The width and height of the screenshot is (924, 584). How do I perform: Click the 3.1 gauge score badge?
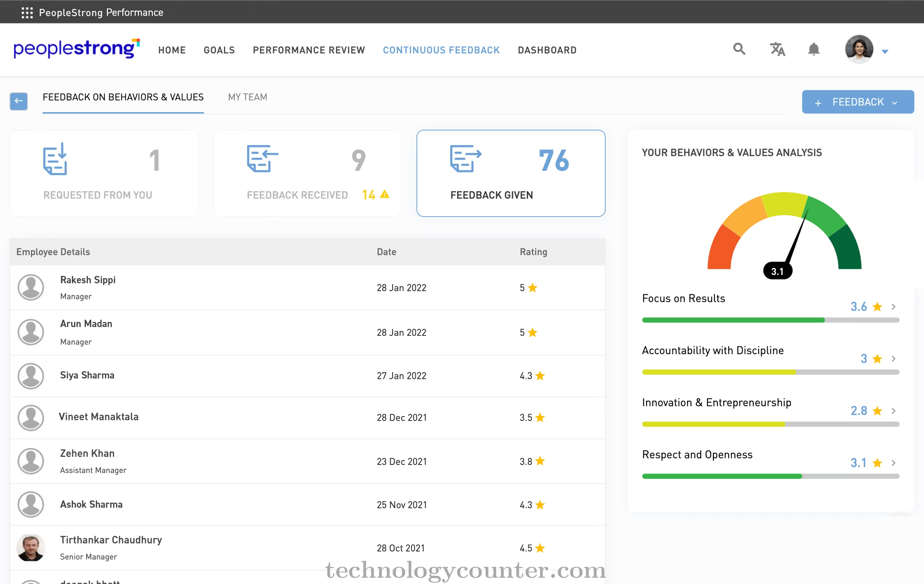coord(777,271)
